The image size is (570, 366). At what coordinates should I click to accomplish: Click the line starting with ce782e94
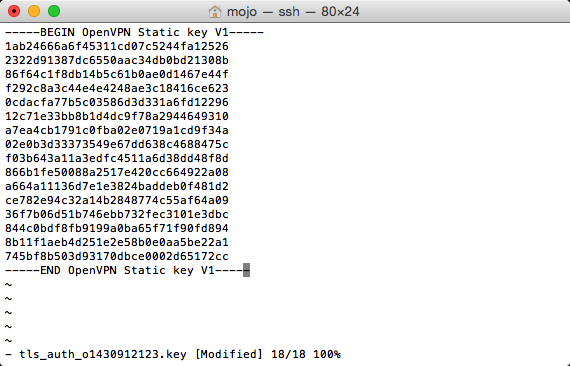[117, 200]
